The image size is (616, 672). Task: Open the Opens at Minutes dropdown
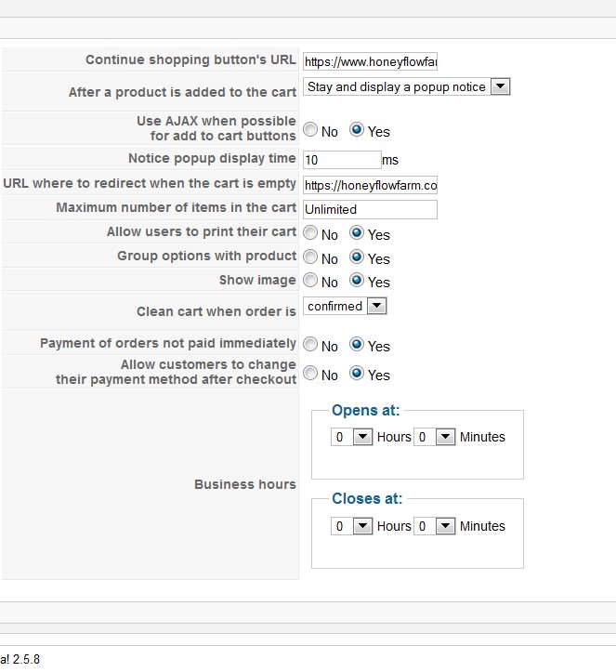pos(435,437)
